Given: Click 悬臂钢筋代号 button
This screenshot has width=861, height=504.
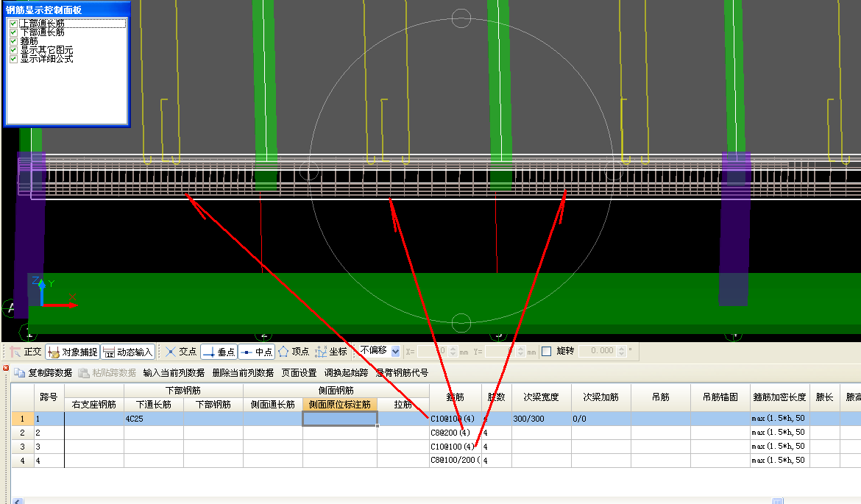Looking at the screenshot, I should pyautogui.click(x=402, y=373).
